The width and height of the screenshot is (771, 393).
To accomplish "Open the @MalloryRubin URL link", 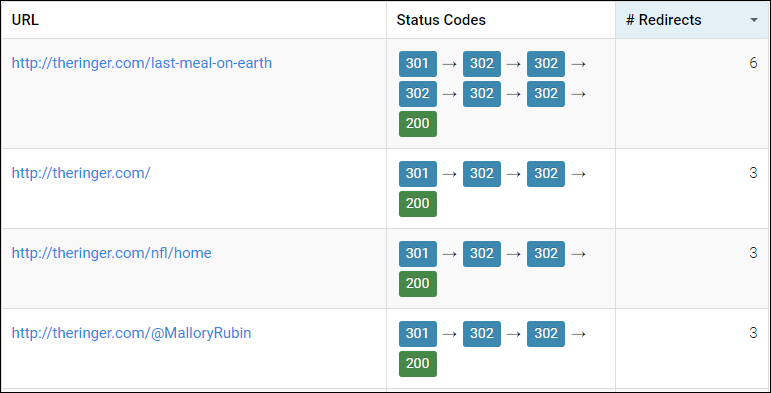I will tap(131, 333).
